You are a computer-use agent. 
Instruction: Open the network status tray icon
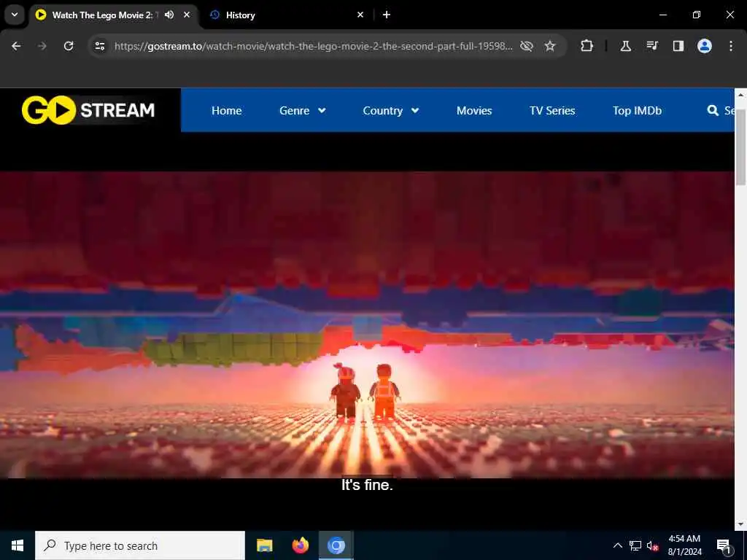click(635, 545)
